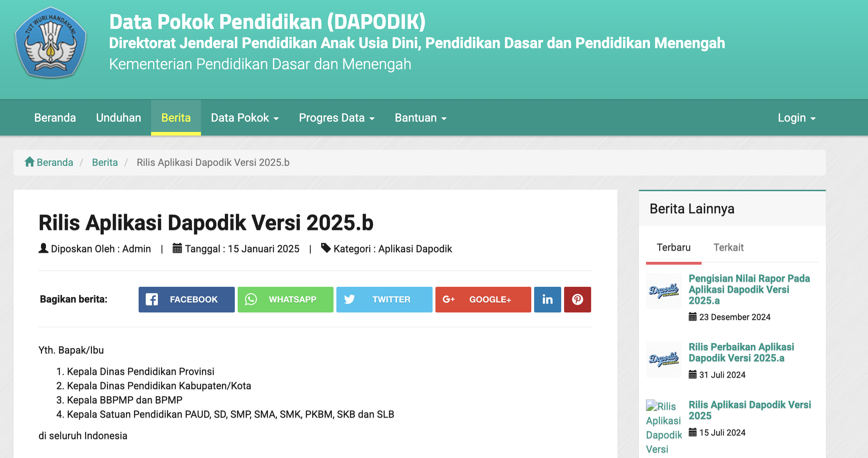The image size is (868, 458).
Task: Share article via the Twitter icon
Action: click(x=350, y=300)
